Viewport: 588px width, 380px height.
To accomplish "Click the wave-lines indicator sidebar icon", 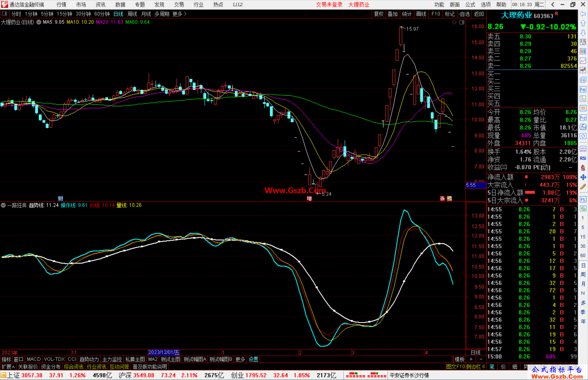I will pos(583,149).
